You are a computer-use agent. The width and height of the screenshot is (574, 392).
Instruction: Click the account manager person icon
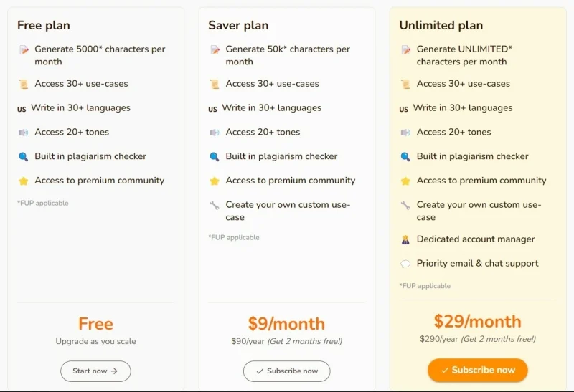(405, 240)
